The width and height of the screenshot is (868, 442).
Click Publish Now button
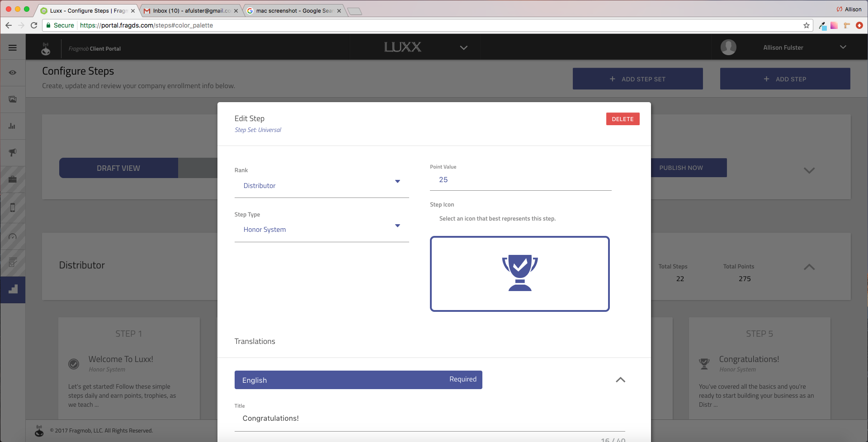pos(681,168)
